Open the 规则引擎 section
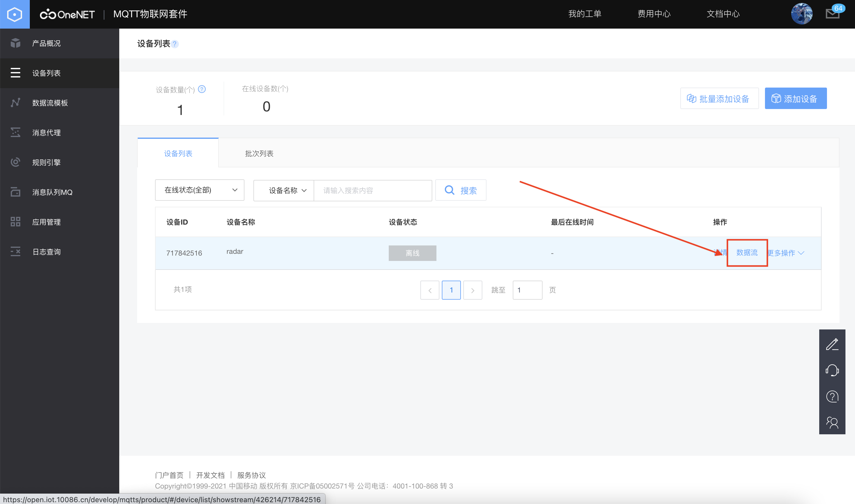Viewport: 855px width, 504px height. (46, 162)
